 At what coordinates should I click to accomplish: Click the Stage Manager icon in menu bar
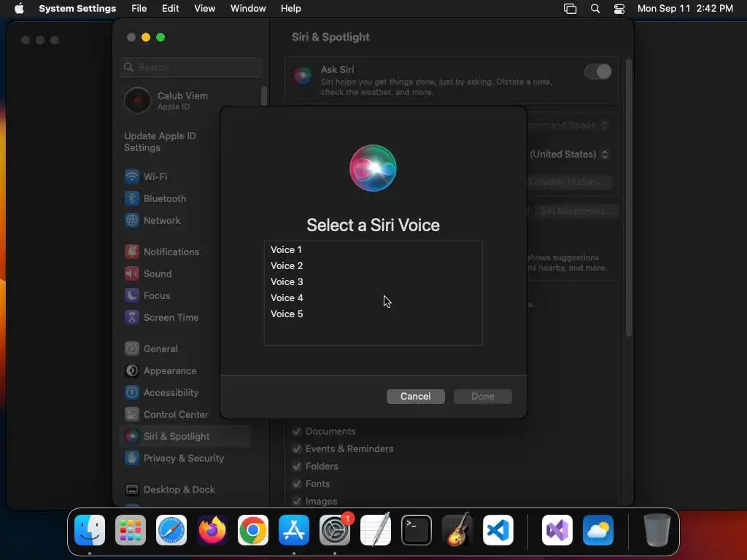(x=570, y=9)
